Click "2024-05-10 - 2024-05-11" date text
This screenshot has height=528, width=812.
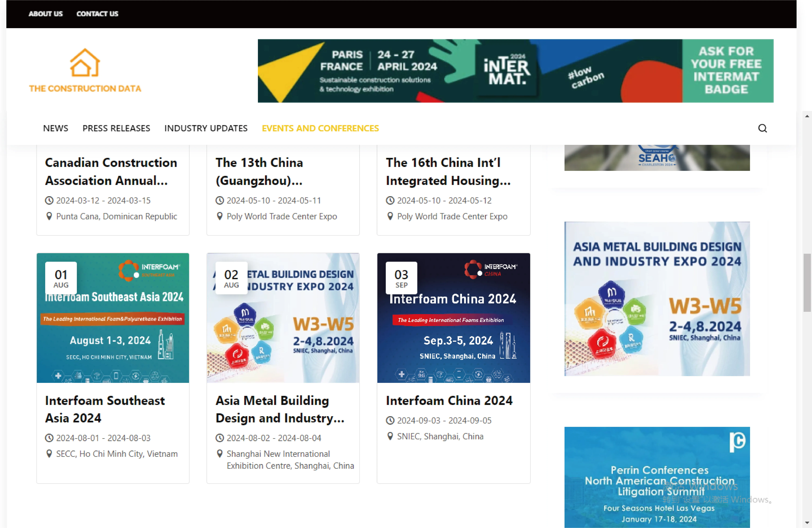tap(274, 200)
